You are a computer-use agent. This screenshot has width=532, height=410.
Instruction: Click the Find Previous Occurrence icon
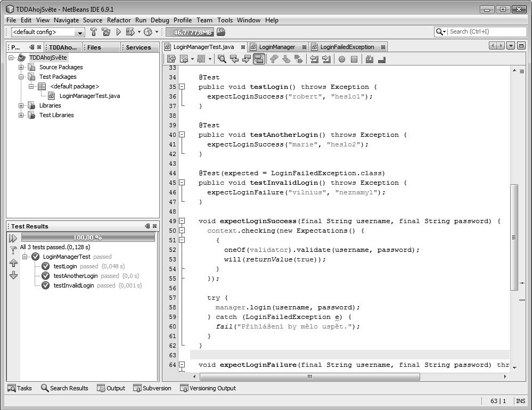234,59
